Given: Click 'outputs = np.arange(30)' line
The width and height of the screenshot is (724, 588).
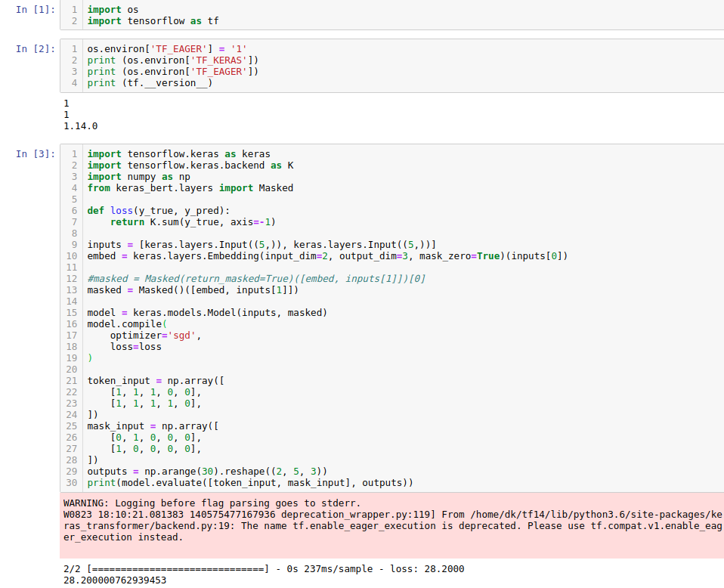Looking at the screenshot, I should coord(207,471).
